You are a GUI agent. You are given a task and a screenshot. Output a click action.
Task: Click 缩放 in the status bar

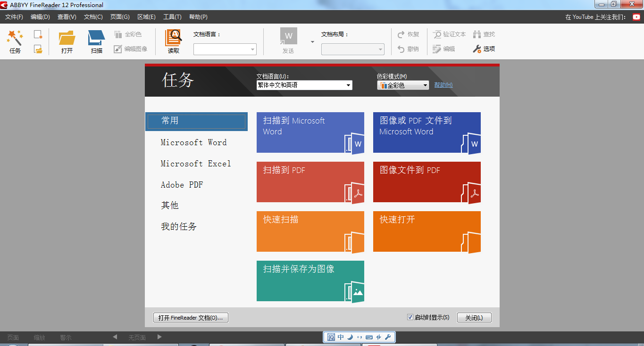pyautogui.click(x=40, y=338)
